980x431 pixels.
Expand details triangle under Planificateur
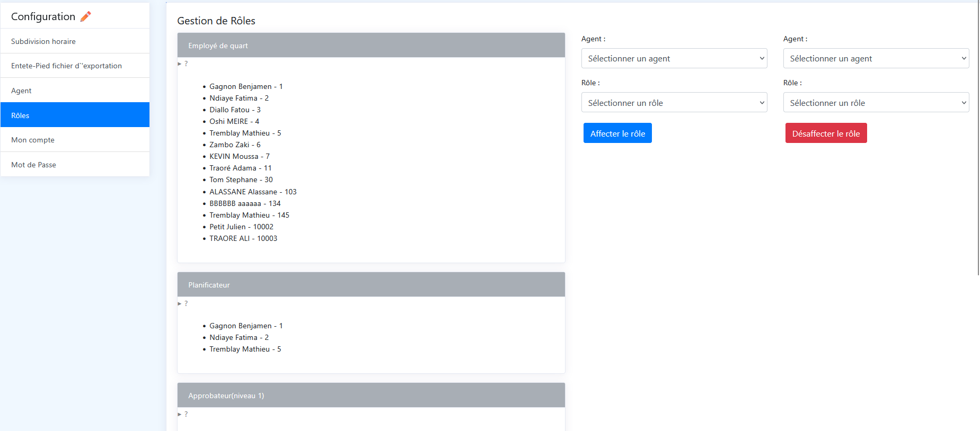point(180,303)
